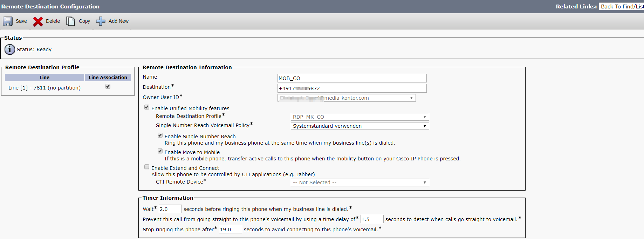The width and height of the screenshot is (644, 239).
Task: Open the Remote Destination Profile dropdown
Action: click(424, 117)
